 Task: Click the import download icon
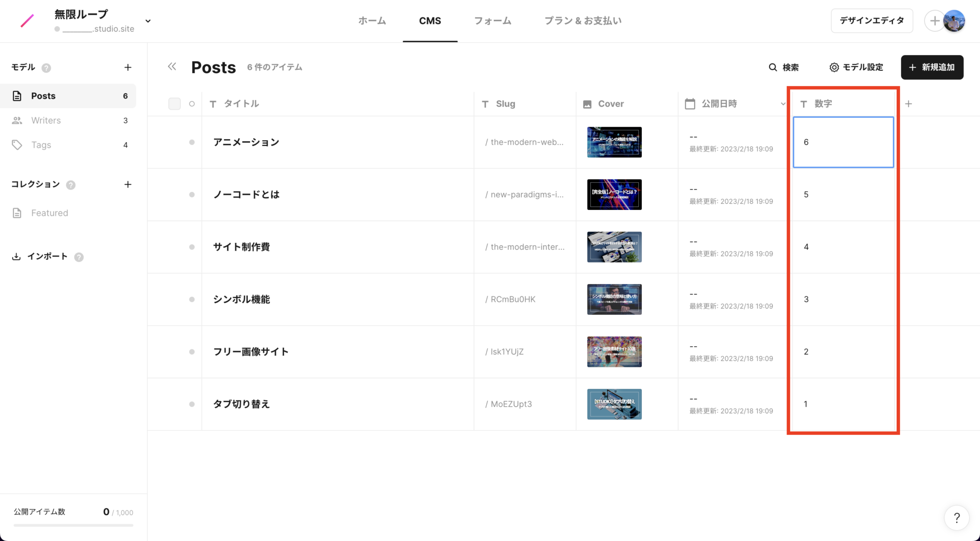[x=16, y=257]
